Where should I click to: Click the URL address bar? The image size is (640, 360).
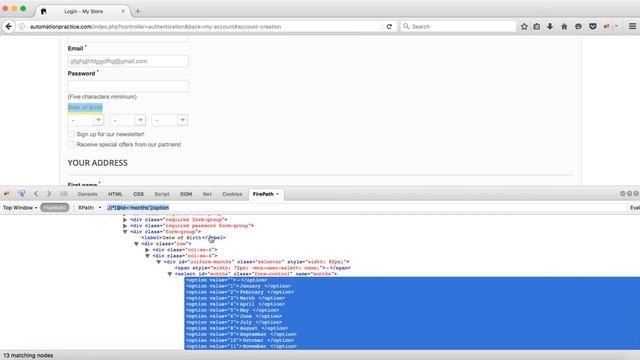point(204,27)
